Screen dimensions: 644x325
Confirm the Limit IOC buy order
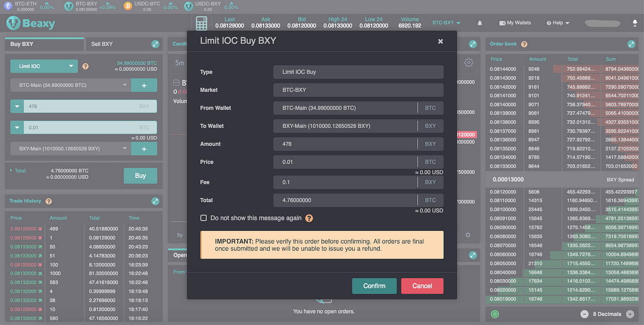374,286
